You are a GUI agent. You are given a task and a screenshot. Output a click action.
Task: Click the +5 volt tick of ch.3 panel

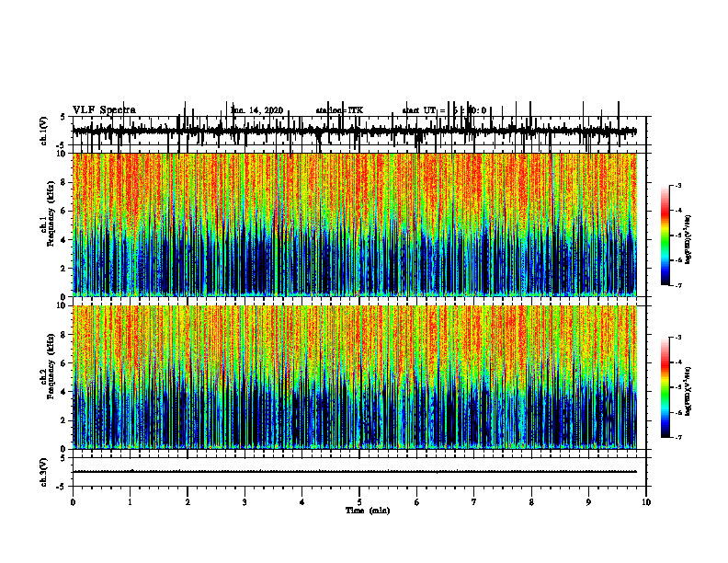point(63,458)
